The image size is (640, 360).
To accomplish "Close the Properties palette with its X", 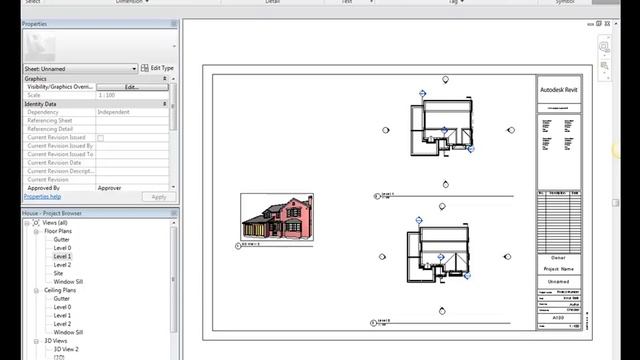I will [x=174, y=24].
